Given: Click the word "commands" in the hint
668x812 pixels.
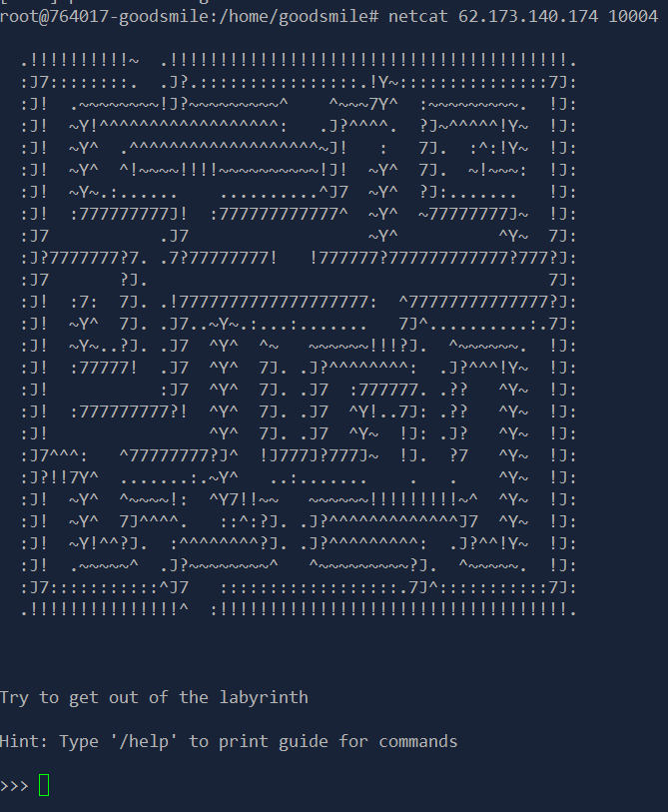Looking at the screenshot, I should click(418, 741).
